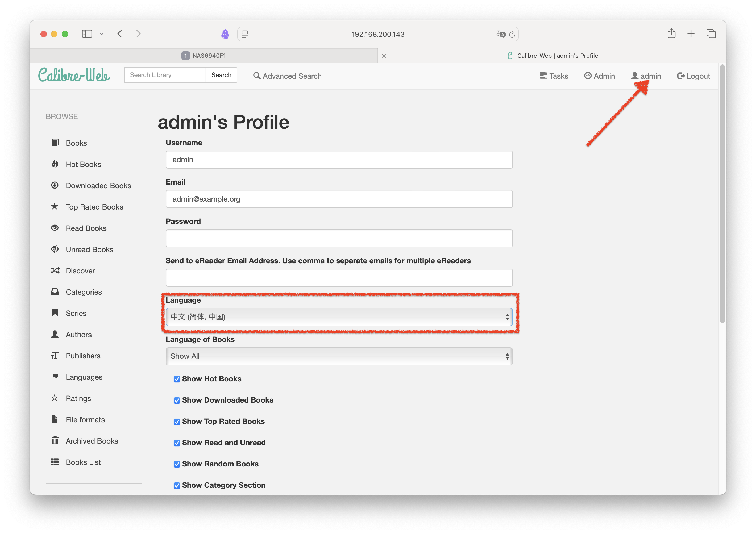Toggle Show Category Section checkbox
Image resolution: width=756 pixels, height=534 pixels.
(x=177, y=486)
